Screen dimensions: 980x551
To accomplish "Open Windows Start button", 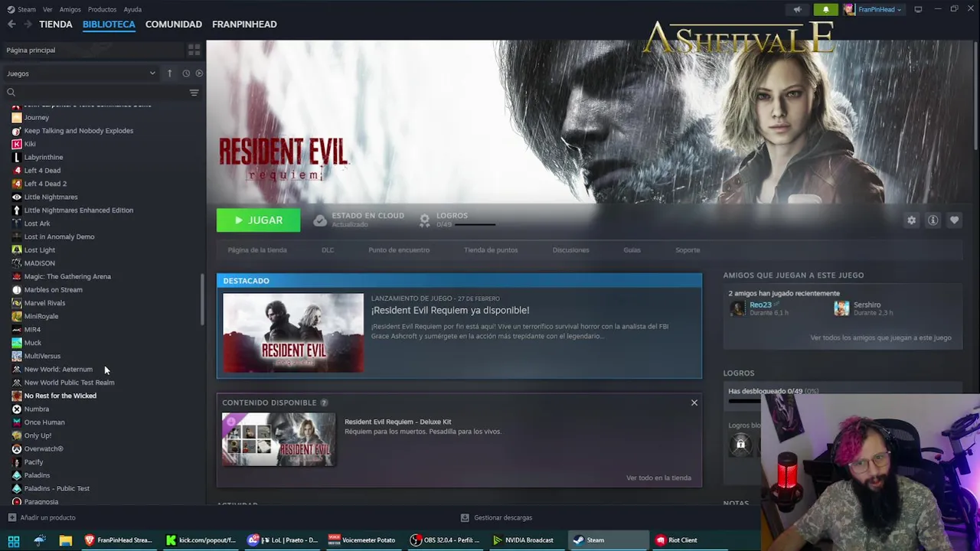I will [x=14, y=540].
